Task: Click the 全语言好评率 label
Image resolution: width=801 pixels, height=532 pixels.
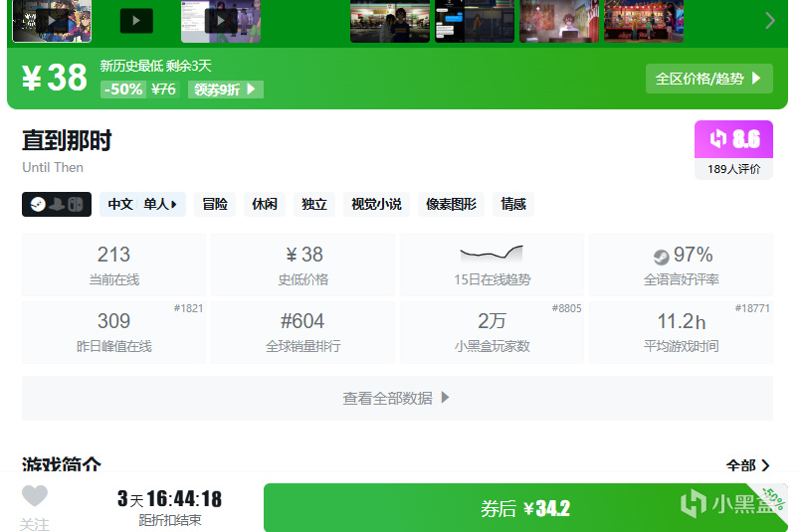Action: (x=682, y=279)
